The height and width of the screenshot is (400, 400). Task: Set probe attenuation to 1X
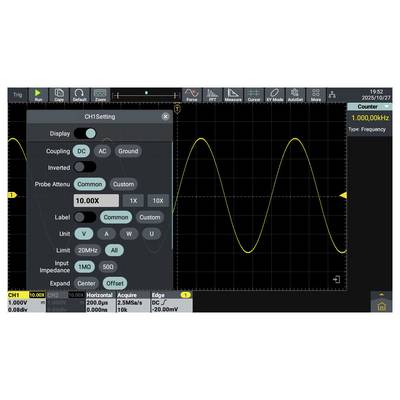[133, 201]
